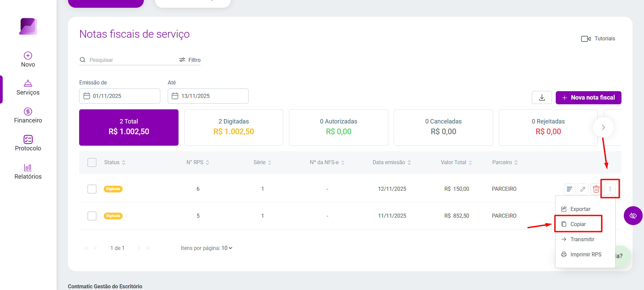Viewport: 644px width, 290px height.
Task: Open Tutoriais video link
Action: coord(598,39)
